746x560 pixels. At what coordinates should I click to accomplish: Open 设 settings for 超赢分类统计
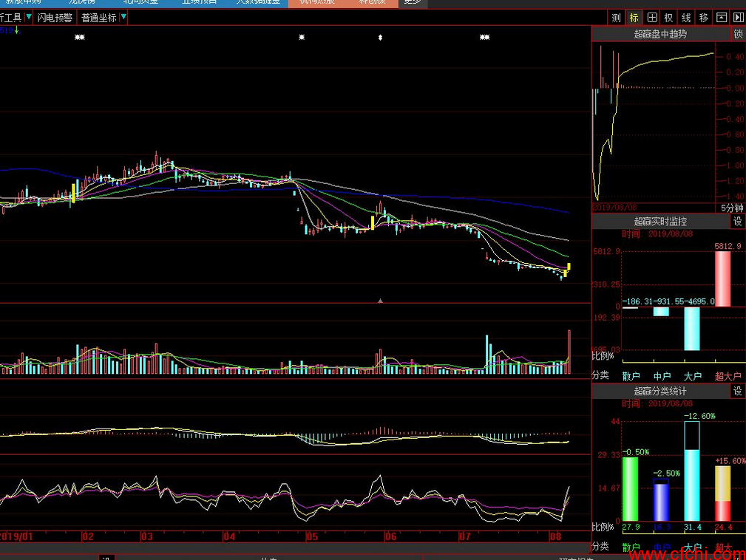[x=738, y=391]
